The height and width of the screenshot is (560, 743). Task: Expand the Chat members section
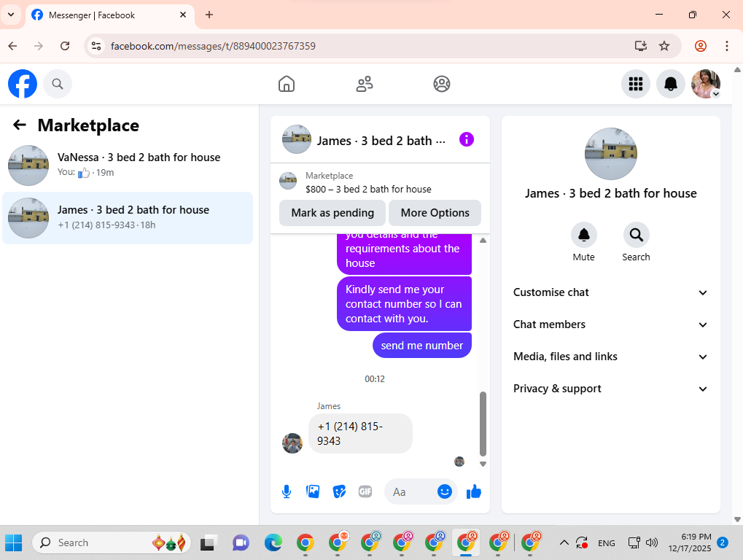tap(610, 324)
